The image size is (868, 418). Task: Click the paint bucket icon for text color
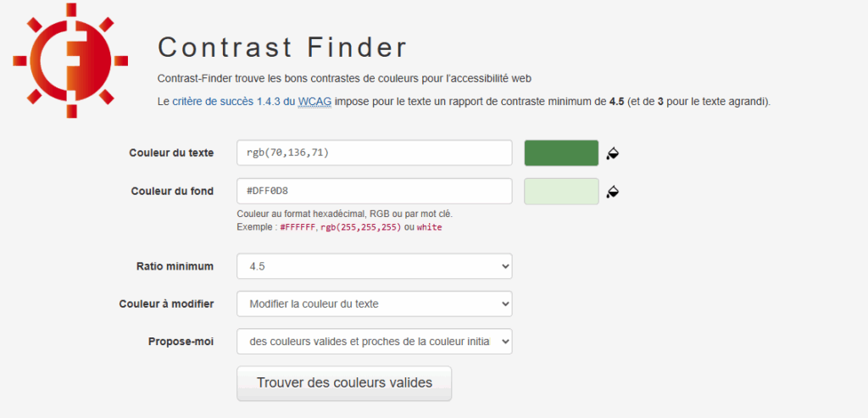(x=613, y=153)
